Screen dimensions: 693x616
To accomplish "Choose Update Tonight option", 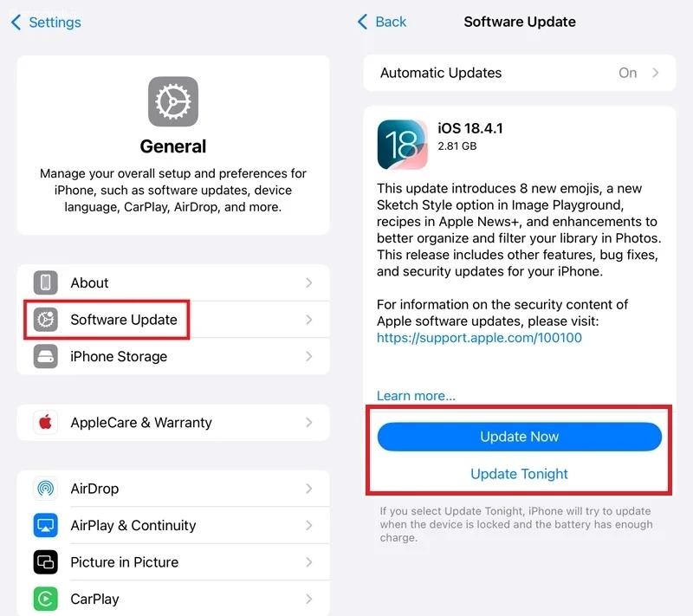I will (x=519, y=474).
